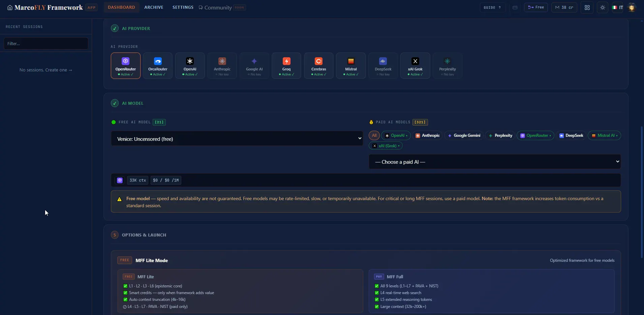The width and height of the screenshot is (644, 315).
Task: Select the Mistral provider card
Action: point(351,66)
